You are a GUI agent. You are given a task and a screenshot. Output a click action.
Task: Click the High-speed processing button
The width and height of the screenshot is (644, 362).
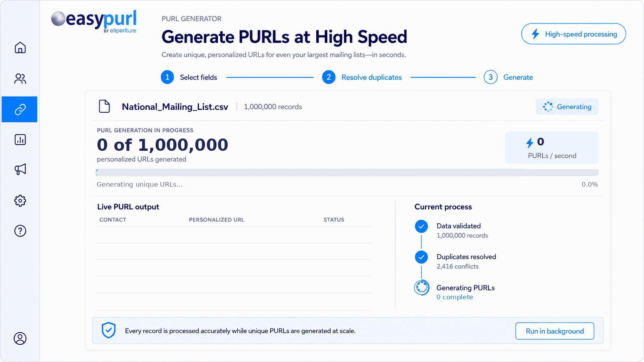pyautogui.click(x=574, y=34)
